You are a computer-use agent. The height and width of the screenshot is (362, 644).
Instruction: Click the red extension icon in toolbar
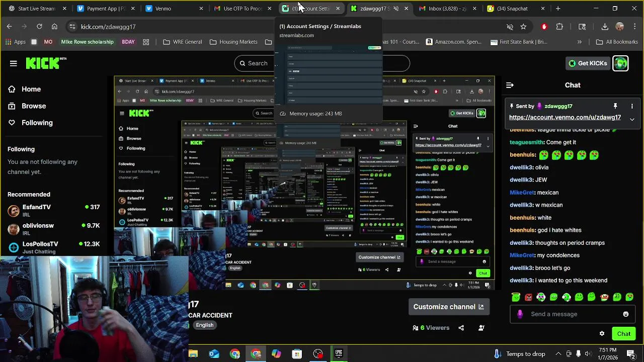[544, 27]
